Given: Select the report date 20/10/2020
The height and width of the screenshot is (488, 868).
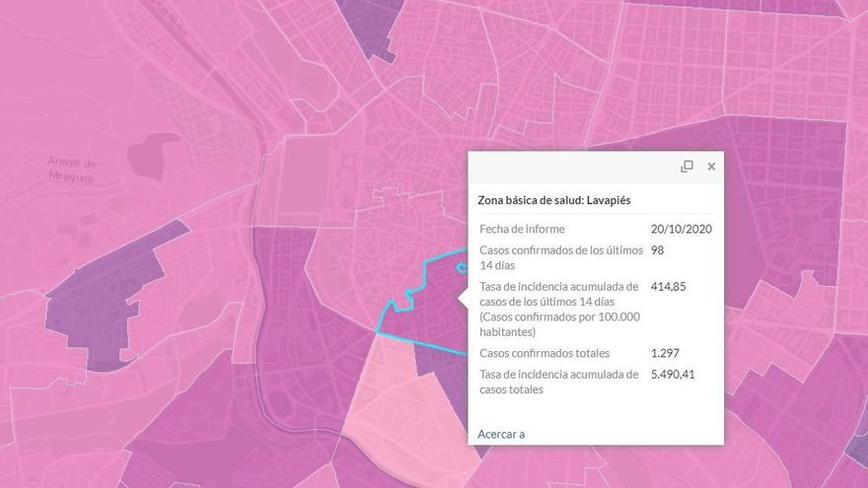Looking at the screenshot, I should click(x=682, y=229).
